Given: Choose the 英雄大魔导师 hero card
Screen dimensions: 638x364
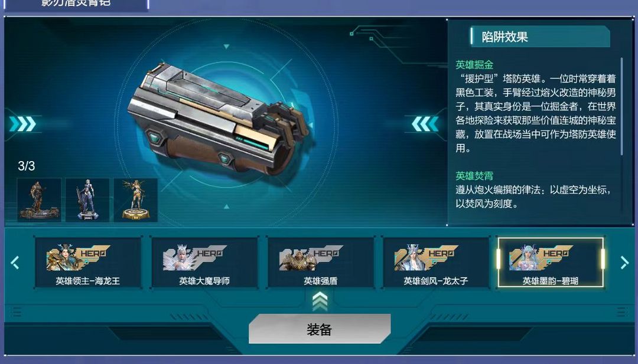Looking at the screenshot, I should (x=204, y=263).
